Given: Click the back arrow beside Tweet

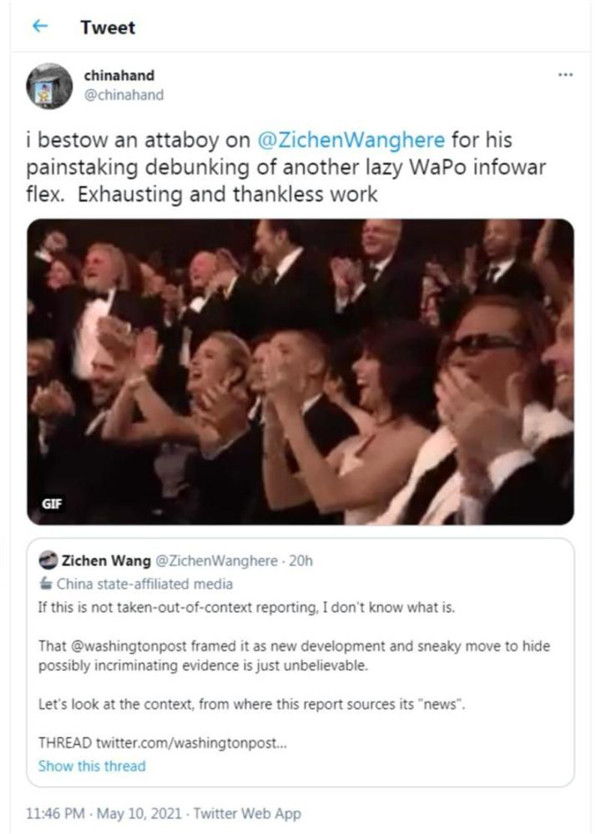Looking at the screenshot, I should point(41,28).
